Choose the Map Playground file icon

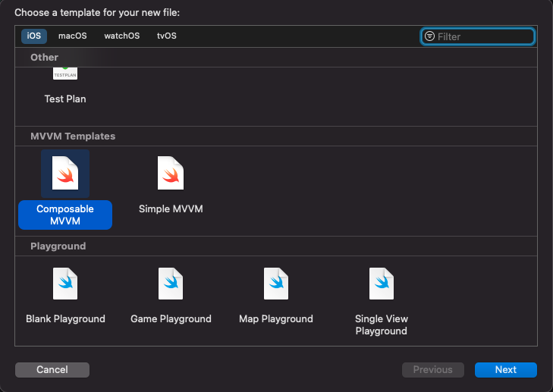[x=276, y=284]
